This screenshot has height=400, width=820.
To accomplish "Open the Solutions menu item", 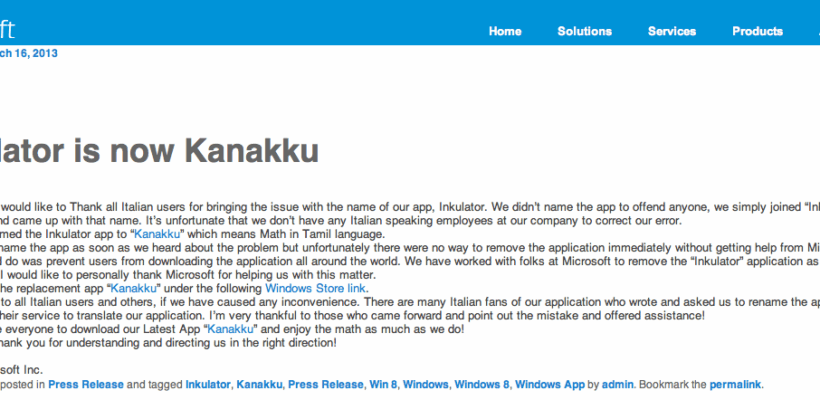I will pyautogui.click(x=584, y=31).
